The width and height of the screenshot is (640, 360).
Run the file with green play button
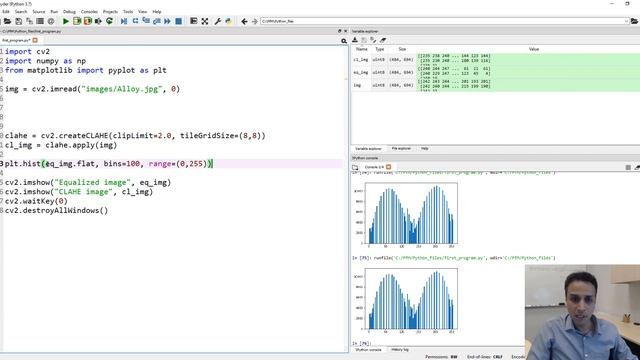click(66, 21)
